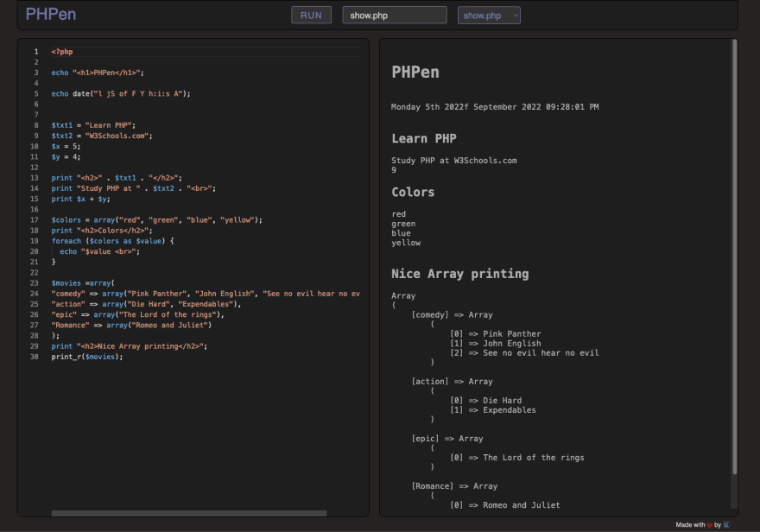
Task: Click "[comedy] => Array" in the output
Action: 453,315
